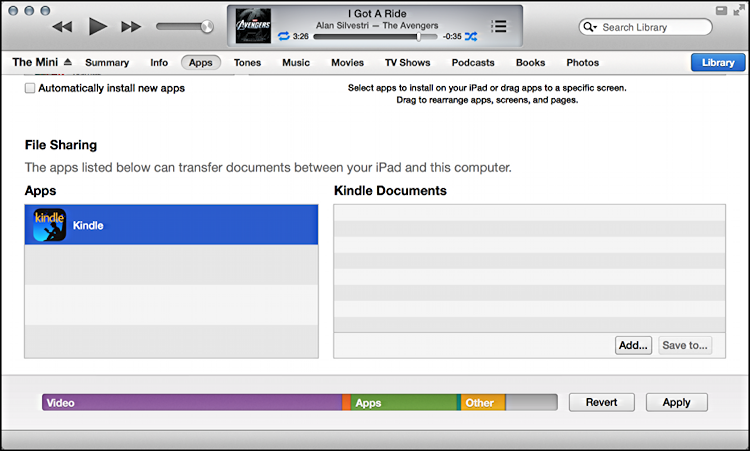
Task: Enable Automatically install new apps checkbox
Action: click(30, 88)
